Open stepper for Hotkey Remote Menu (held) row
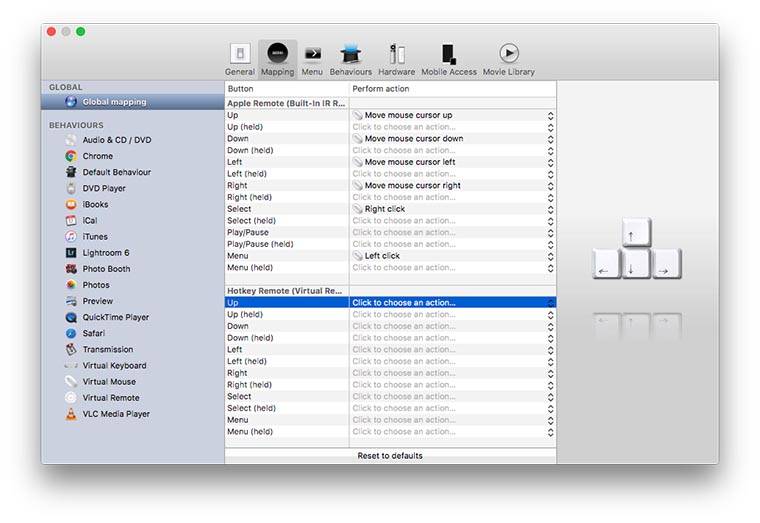The height and width of the screenshot is (523, 760). coord(551,432)
